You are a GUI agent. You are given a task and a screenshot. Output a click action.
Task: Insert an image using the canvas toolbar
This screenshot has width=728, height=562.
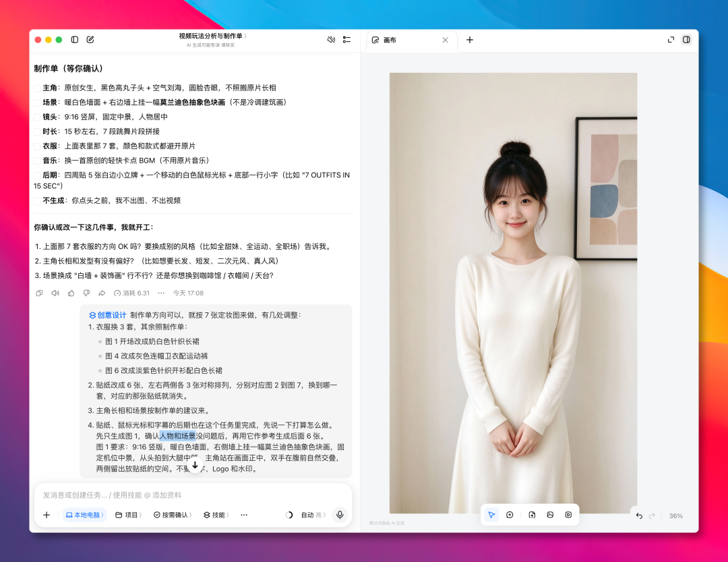[x=550, y=515]
